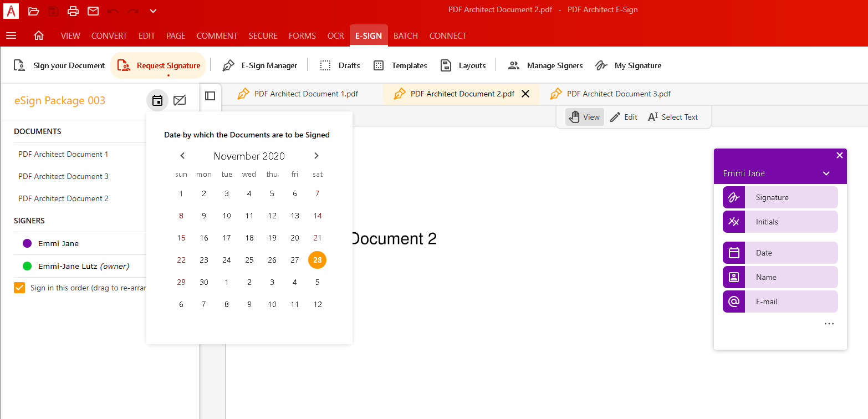This screenshot has height=419, width=868.
Task: Add a Signature field
Action: point(780,197)
